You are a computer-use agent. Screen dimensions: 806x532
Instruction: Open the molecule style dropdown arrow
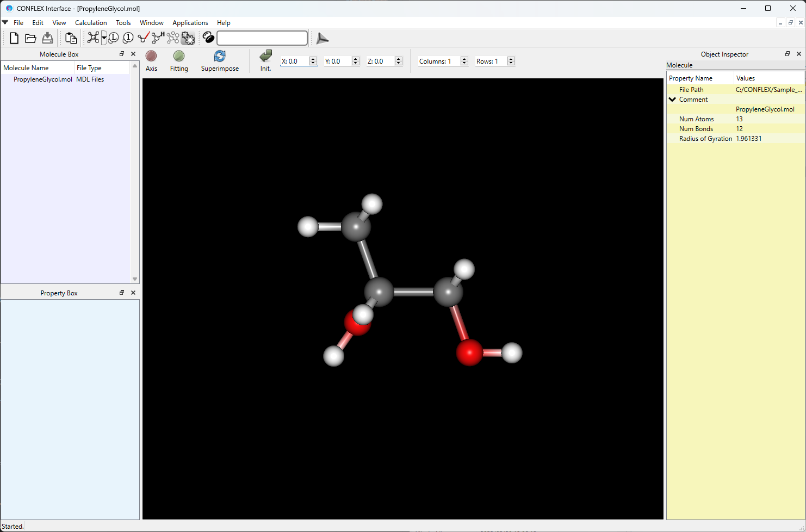103,41
